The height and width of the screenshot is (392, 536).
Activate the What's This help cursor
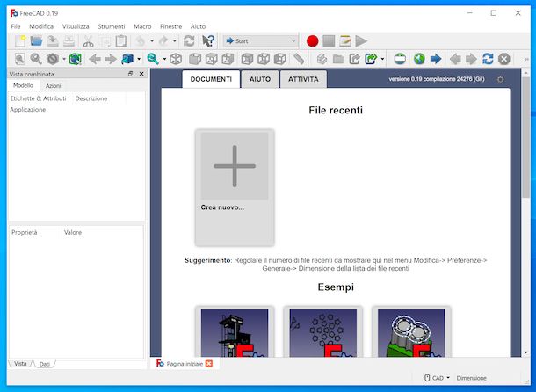point(208,41)
